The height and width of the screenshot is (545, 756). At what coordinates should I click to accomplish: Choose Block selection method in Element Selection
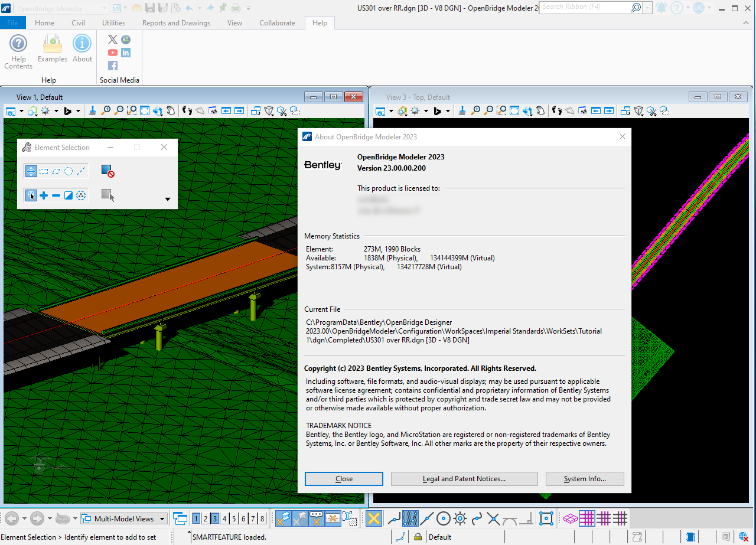coord(44,171)
